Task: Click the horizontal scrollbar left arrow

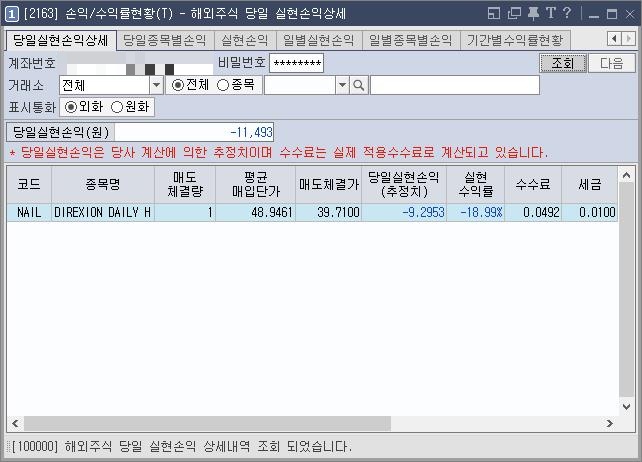Action: 16,424
